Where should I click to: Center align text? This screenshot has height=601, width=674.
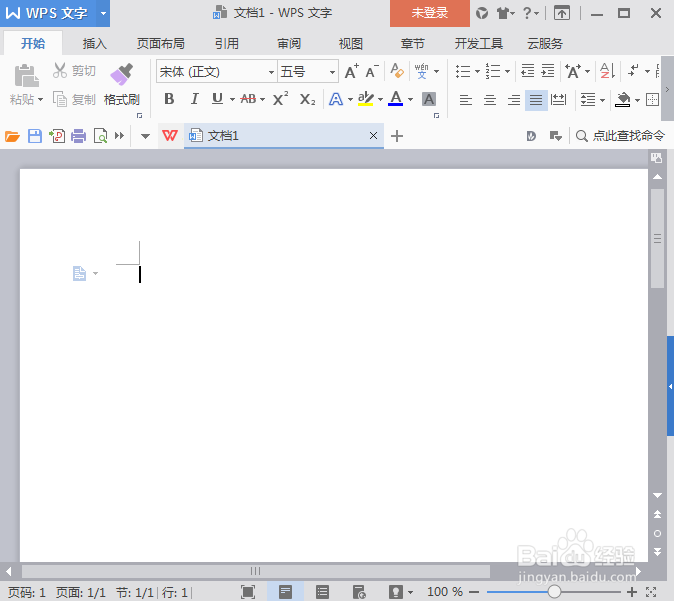[490, 100]
